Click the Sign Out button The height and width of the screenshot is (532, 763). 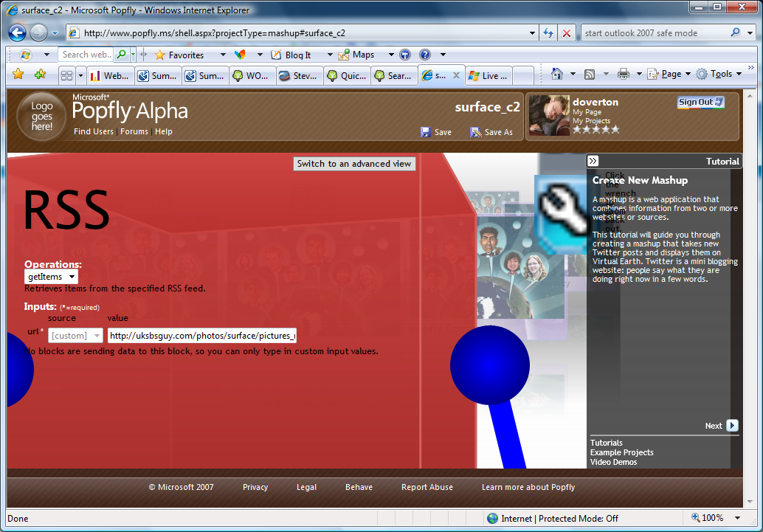[x=701, y=103]
